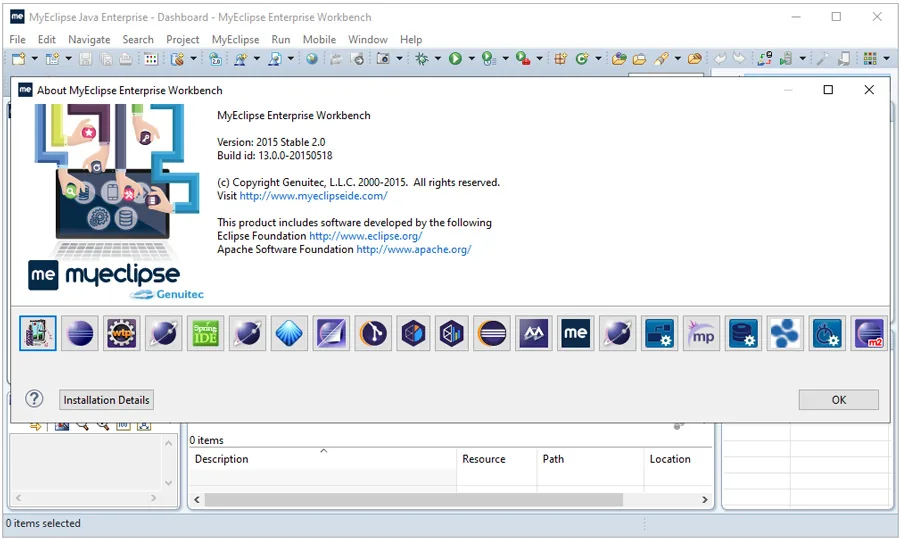The width and height of the screenshot is (900, 539).
Task: Click the Location column header
Action: 678,459
